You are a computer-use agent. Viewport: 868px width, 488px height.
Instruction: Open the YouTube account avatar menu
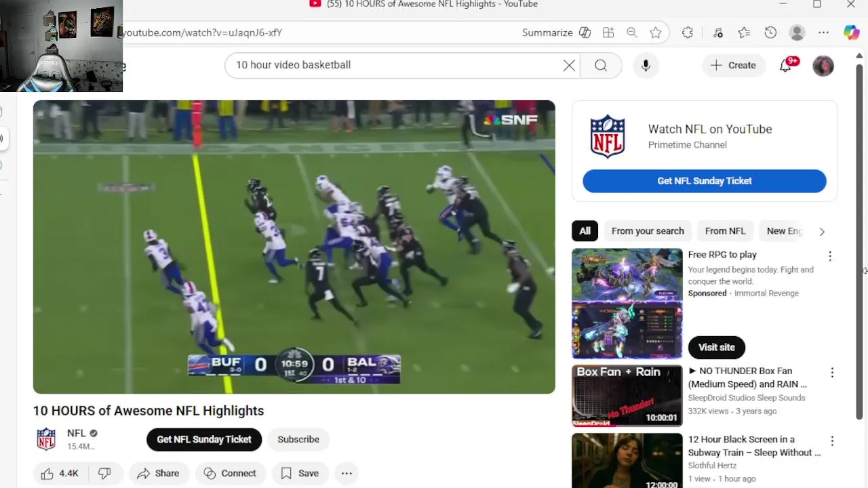point(823,66)
